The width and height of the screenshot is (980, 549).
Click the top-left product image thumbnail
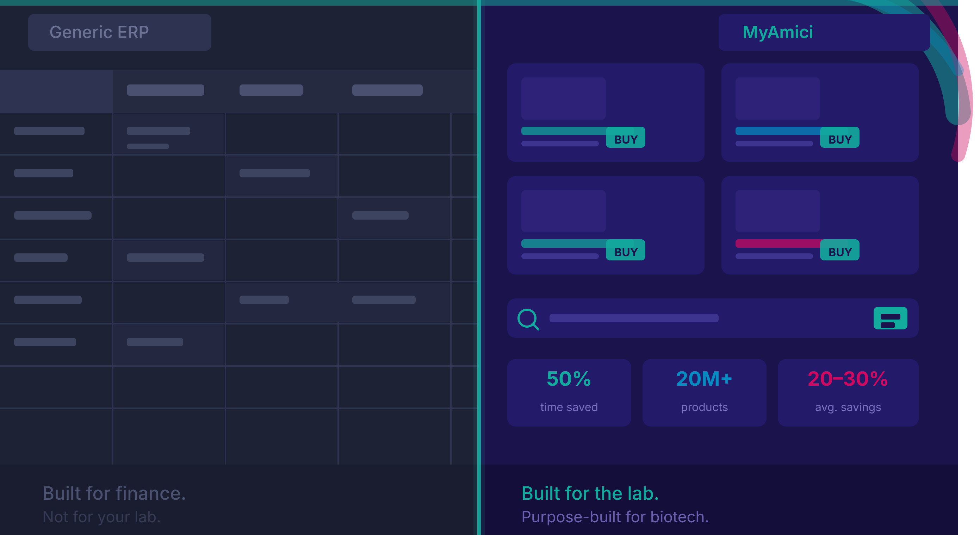[x=563, y=99]
